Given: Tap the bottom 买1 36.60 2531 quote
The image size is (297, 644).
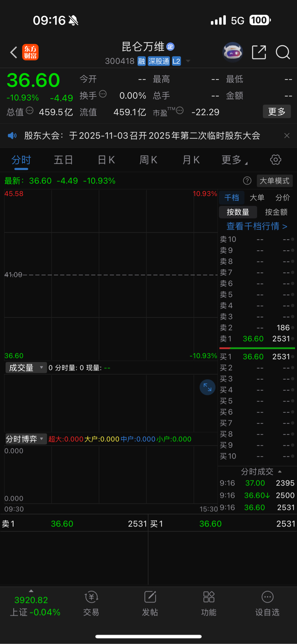Looking at the screenshot, I should pos(223,524).
